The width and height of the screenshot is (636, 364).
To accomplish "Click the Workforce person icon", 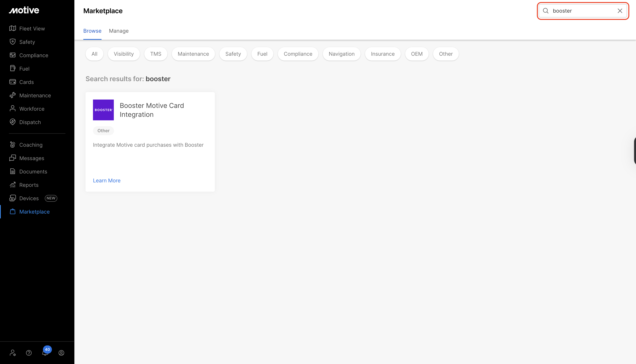I will [x=12, y=108].
